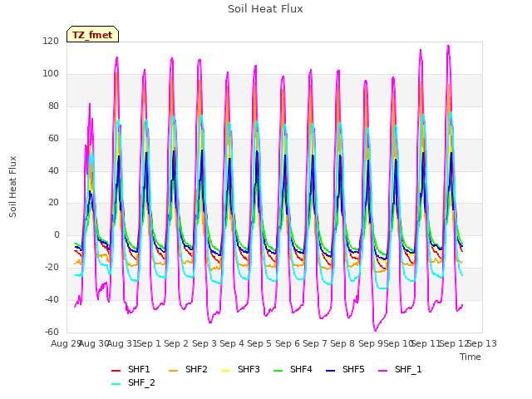Viewport: 532px width, 399px height.
Task: Click the vertical Soil Heat Flux axis label
Action: tap(12, 186)
